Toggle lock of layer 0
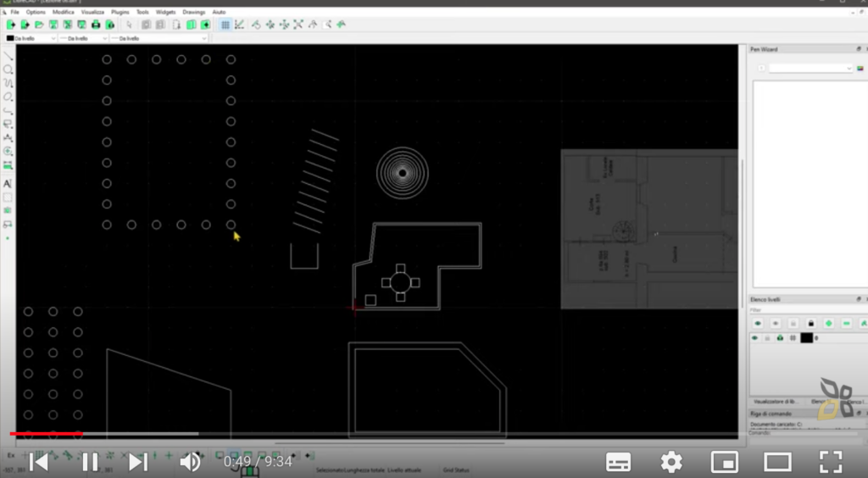 tap(767, 338)
